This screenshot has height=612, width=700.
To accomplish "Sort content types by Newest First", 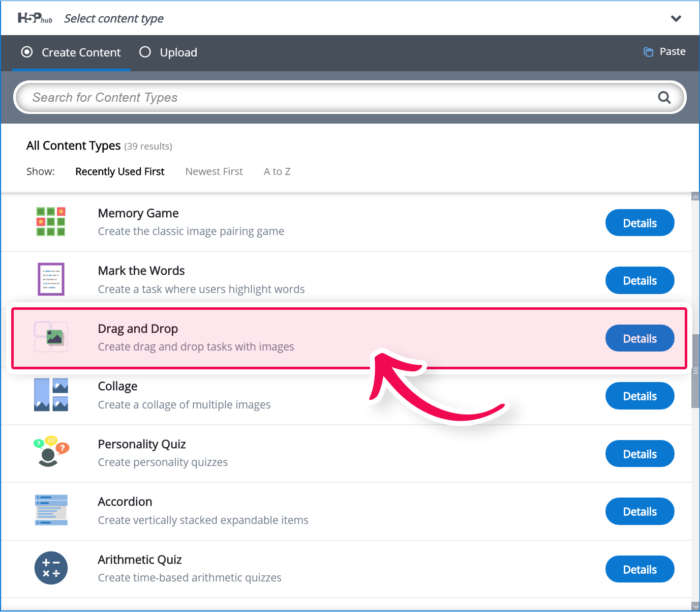I will tap(214, 171).
